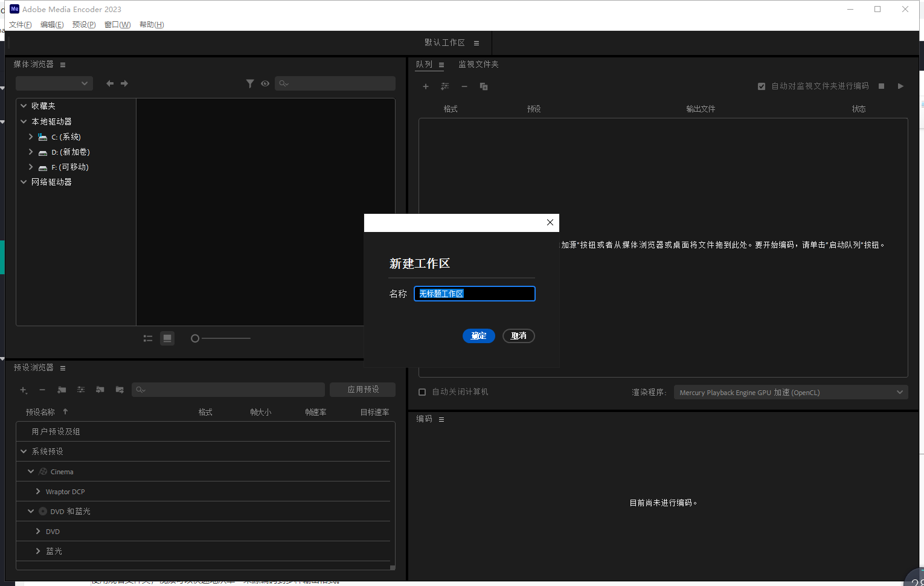Click the duplicate icon in queue toolbar
This screenshot has width=924, height=586.
484,86
